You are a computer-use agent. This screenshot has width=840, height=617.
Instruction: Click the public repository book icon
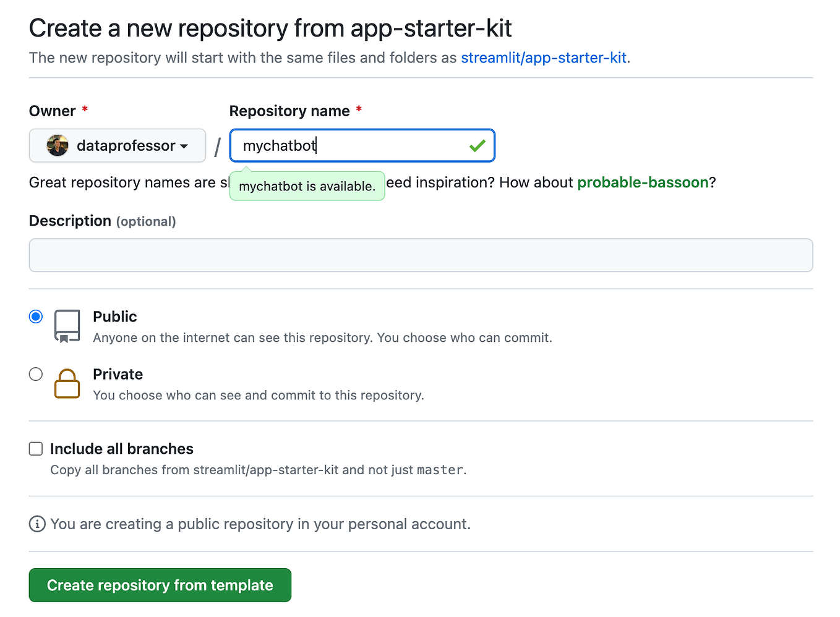pyautogui.click(x=67, y=326)
